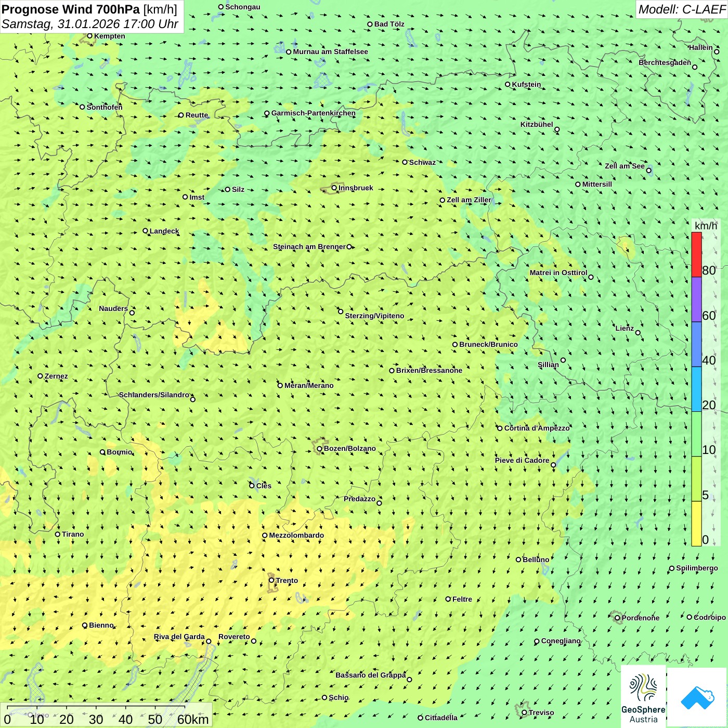Click the 'Berchtesgaden' label
Image resolution: width=728 pixels, height=728 pixels.
(x=665, y=62)
